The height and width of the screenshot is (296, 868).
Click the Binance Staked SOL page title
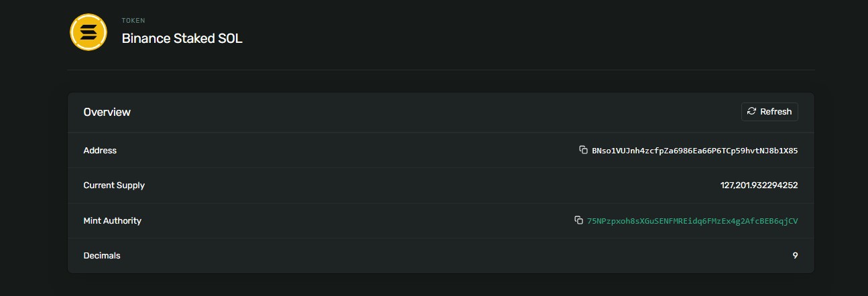tap(182, 39)
